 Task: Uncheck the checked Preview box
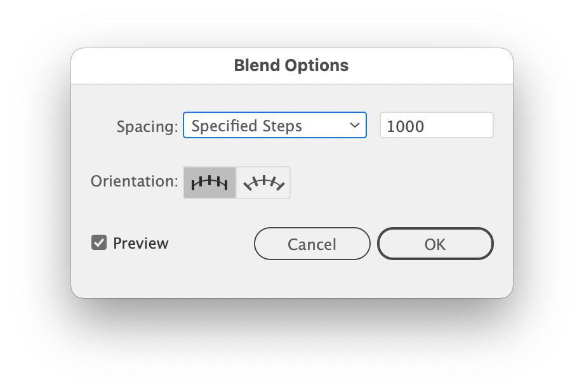[99, 243]
